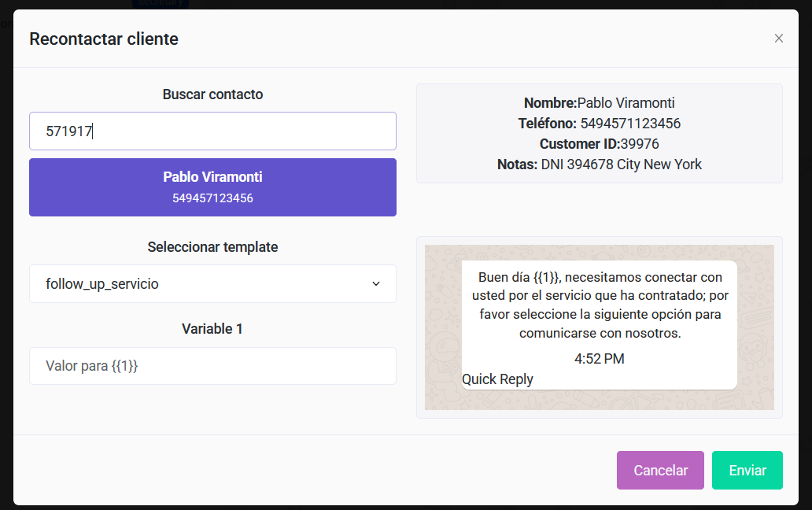Click the Teléfono 5494571123456 text
The width and height of the screenshot is (812, 510).
click(599, 124)
